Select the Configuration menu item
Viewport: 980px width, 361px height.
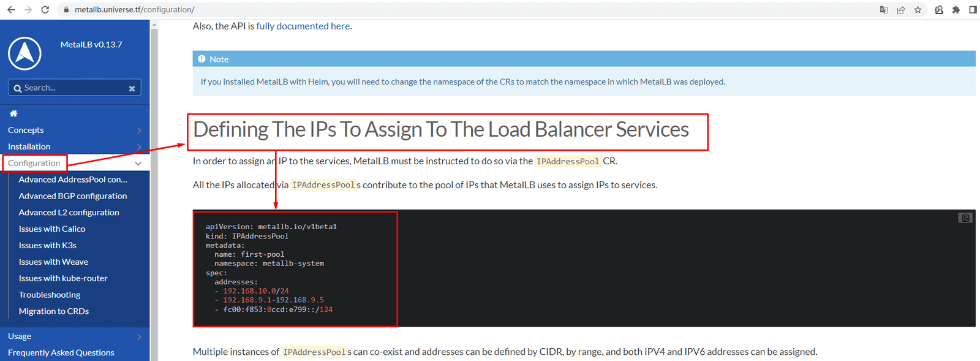[34, 163]
